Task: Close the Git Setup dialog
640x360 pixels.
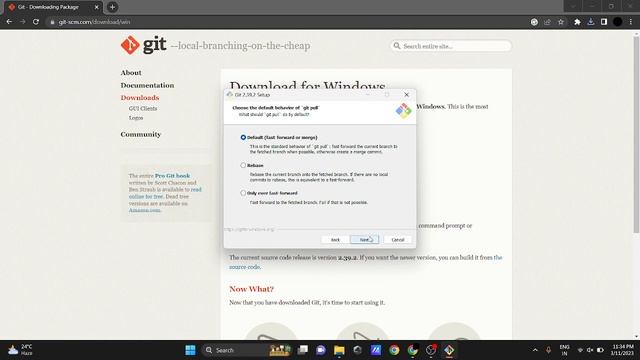Action: coord(406,94)
